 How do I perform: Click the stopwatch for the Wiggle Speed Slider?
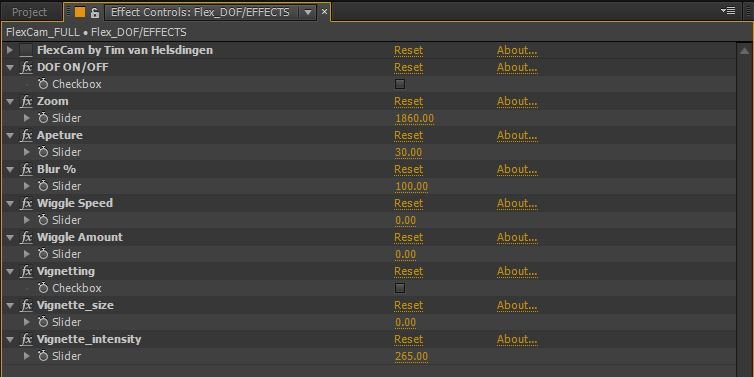(x=43, y=220)
